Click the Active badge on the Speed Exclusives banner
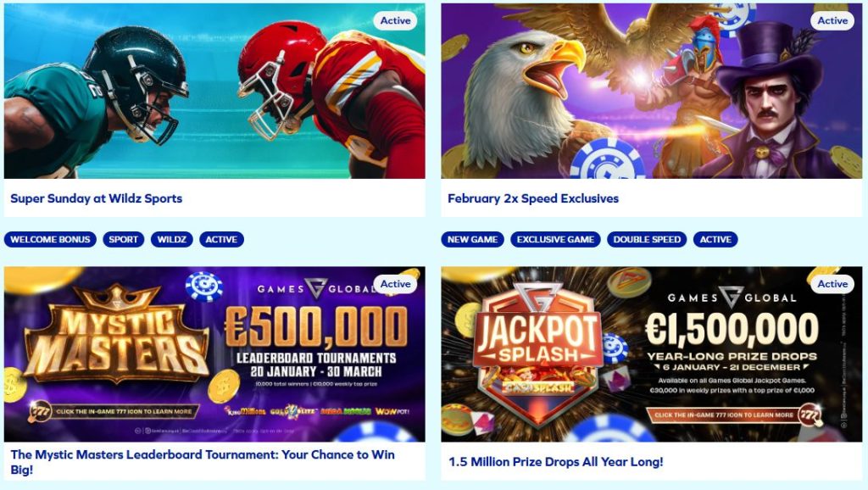Image resolution: width=868 pixels, height=490 pixels. [x=832, y=20]
